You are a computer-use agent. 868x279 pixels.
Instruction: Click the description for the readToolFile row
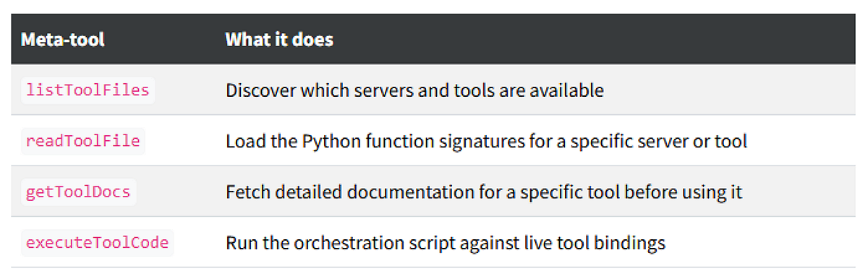[x=486, y=142]
